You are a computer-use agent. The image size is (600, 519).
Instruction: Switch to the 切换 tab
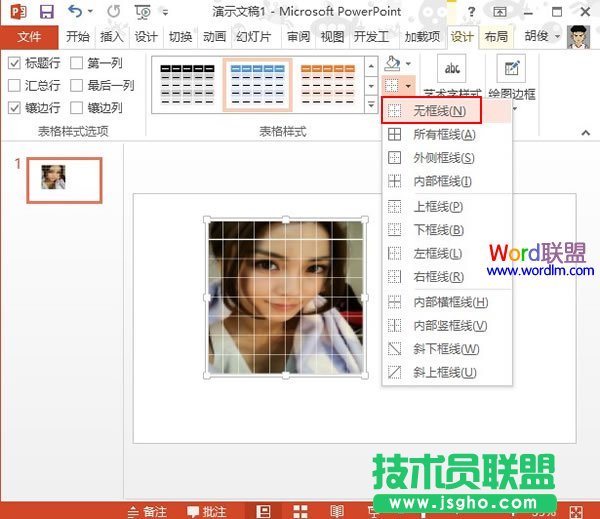[x=180, y=37]
